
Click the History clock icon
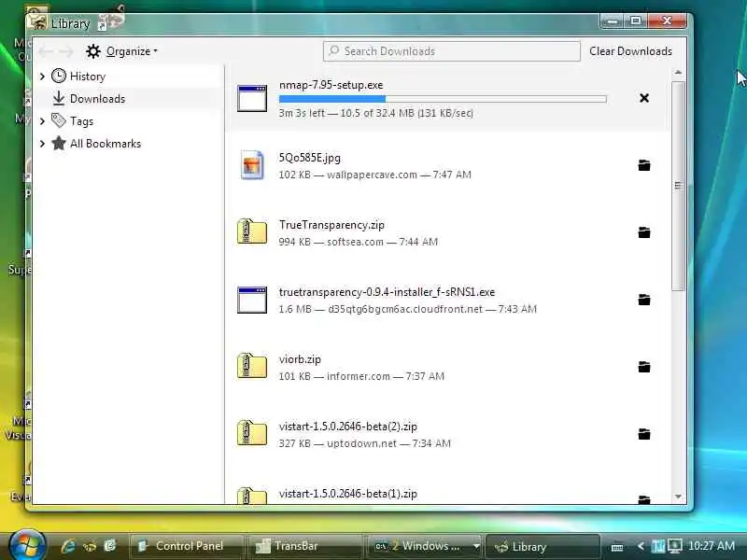(59, 77)
